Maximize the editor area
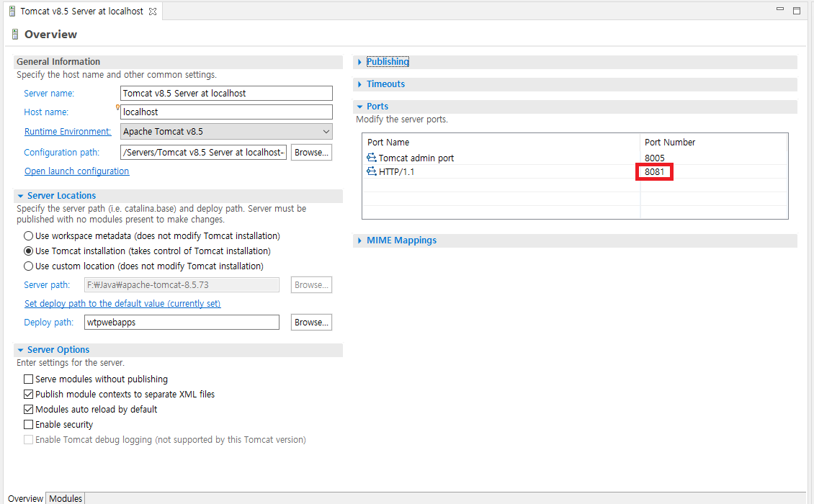The height and width of the screenshot is (504, 814). pos(796,11)
